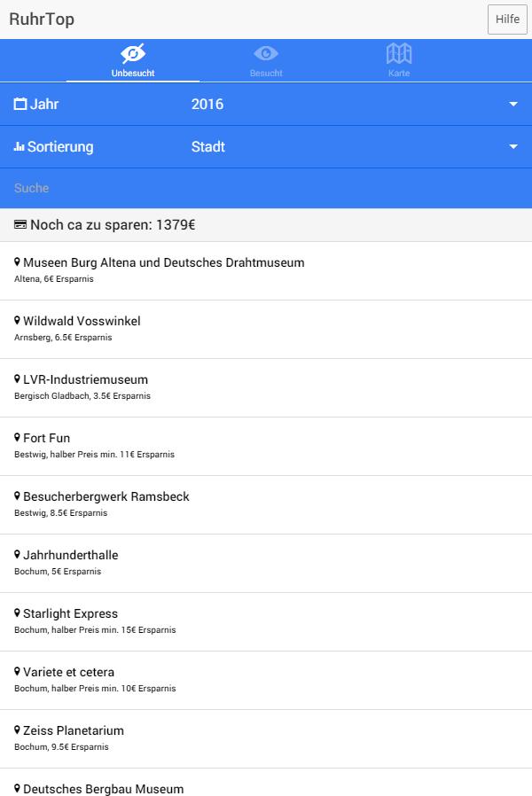The width and height of the screenshot is (532, 796).
Task: Click the pin icon beside Zeiss Planetarium
Action: click(x=17, y=730)
